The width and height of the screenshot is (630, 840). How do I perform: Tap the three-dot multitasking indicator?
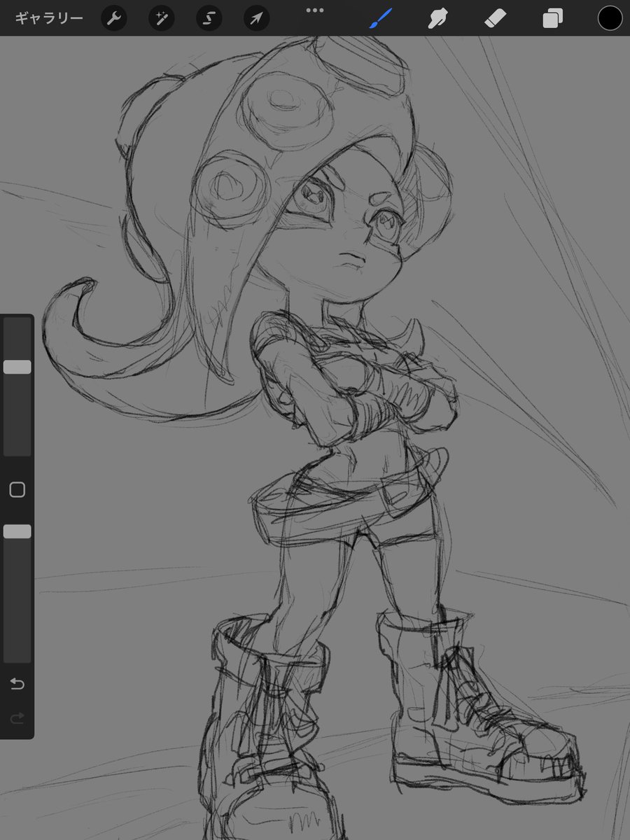click(315, 10)
